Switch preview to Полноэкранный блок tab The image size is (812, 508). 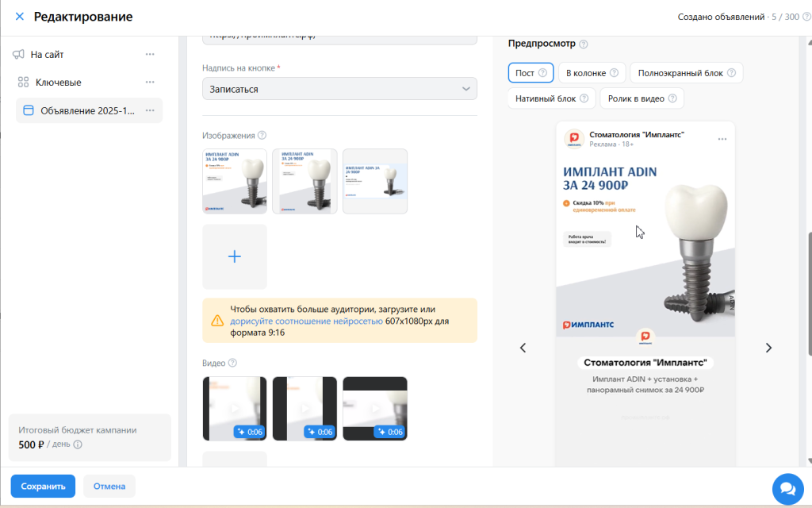point(686,72)
